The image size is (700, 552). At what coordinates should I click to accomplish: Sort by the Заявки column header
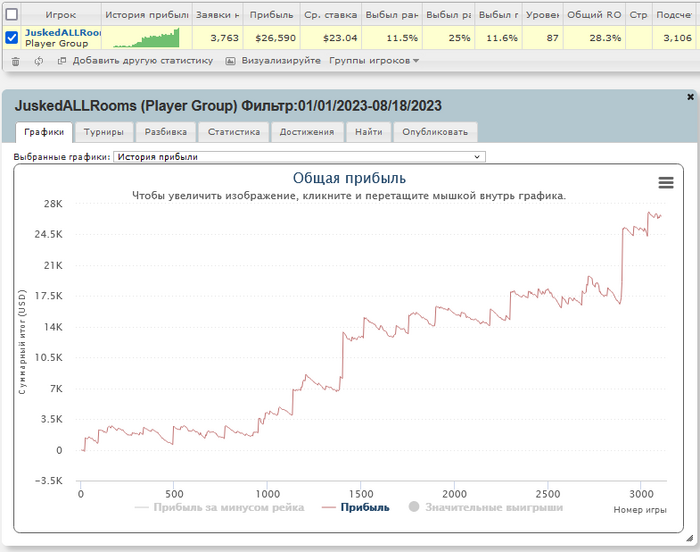point(218,15)
